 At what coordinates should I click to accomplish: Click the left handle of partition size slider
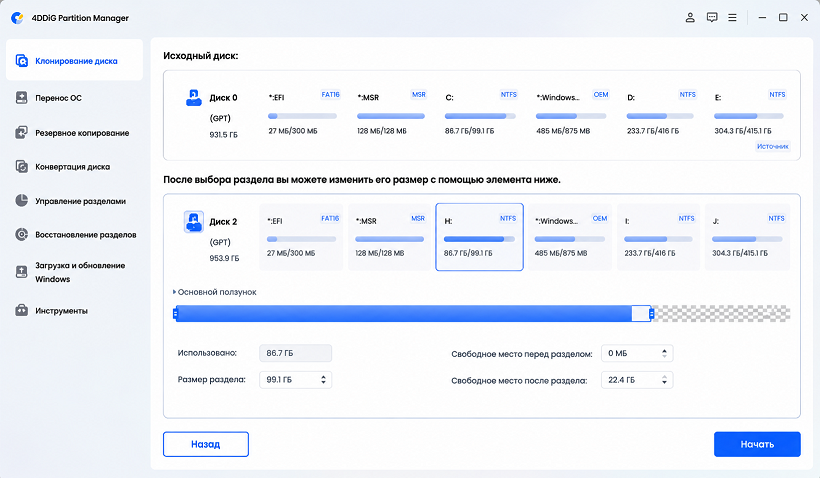tap(175, 314)
